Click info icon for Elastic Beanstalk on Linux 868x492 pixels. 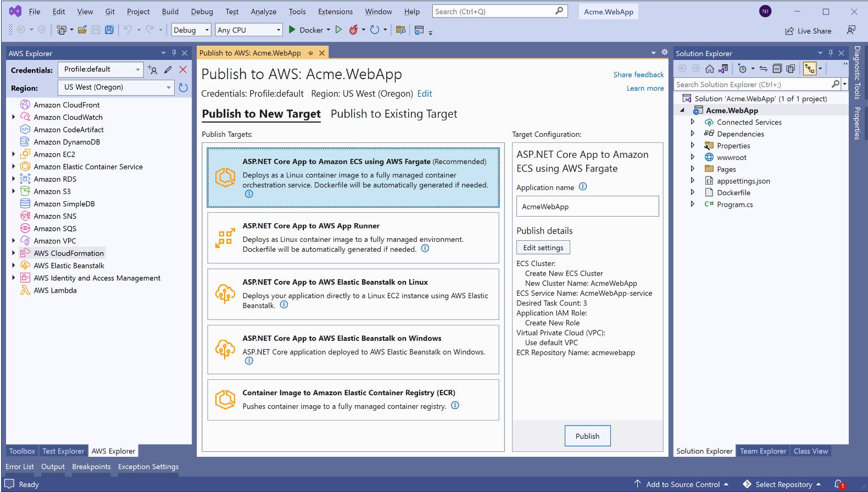(283, 305)
